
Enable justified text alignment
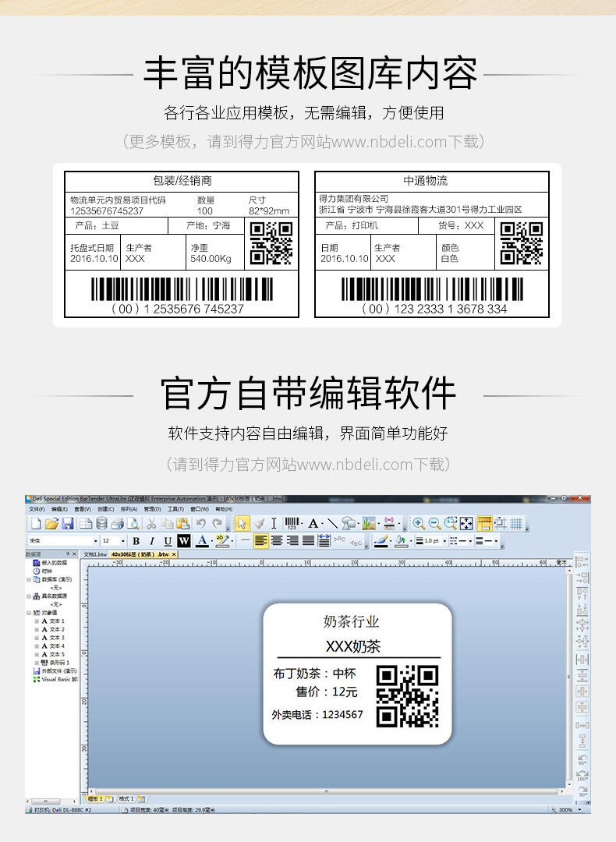[308, 541]
